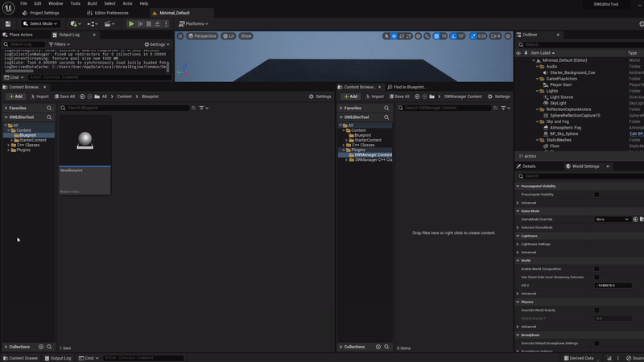Click the create new GameMode plus icon
Viewport: 644px width, 362px height.
pos(635,219)
